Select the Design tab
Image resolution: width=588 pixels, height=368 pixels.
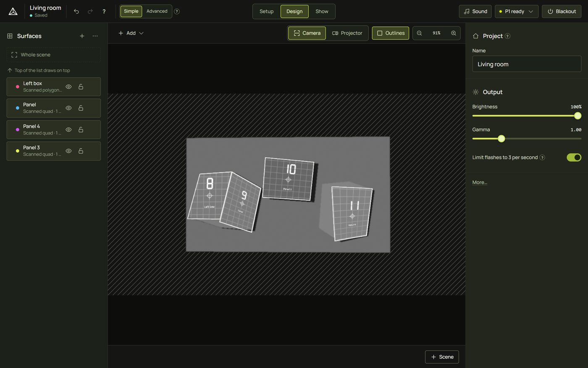click(294, 11)
